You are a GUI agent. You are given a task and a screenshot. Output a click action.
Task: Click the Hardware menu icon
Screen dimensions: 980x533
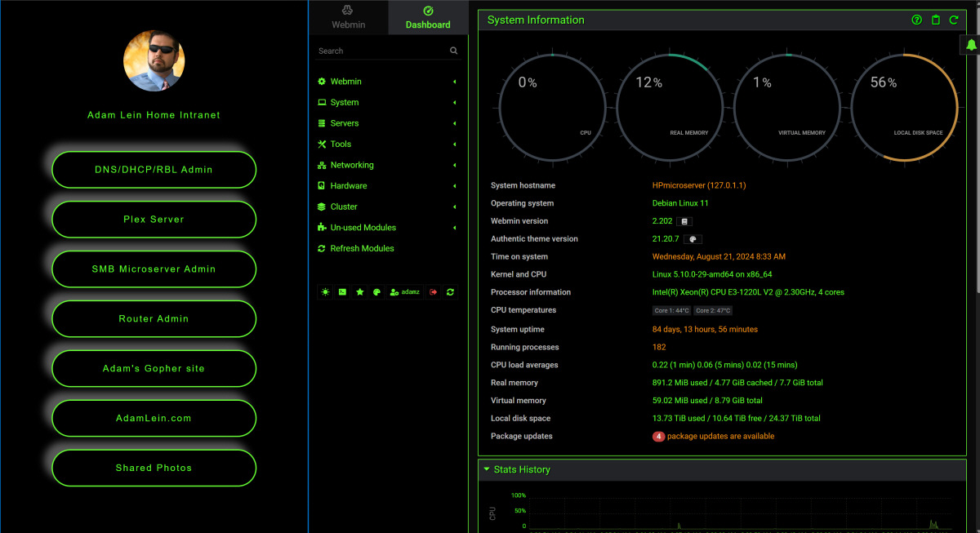pos(322,186)
